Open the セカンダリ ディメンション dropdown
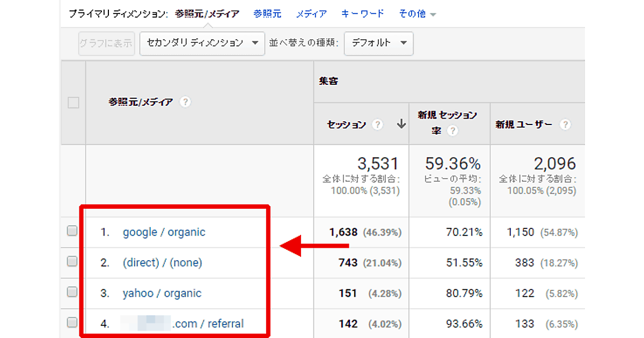The height and width of the screenshot is (338, 644). [202, 43]
